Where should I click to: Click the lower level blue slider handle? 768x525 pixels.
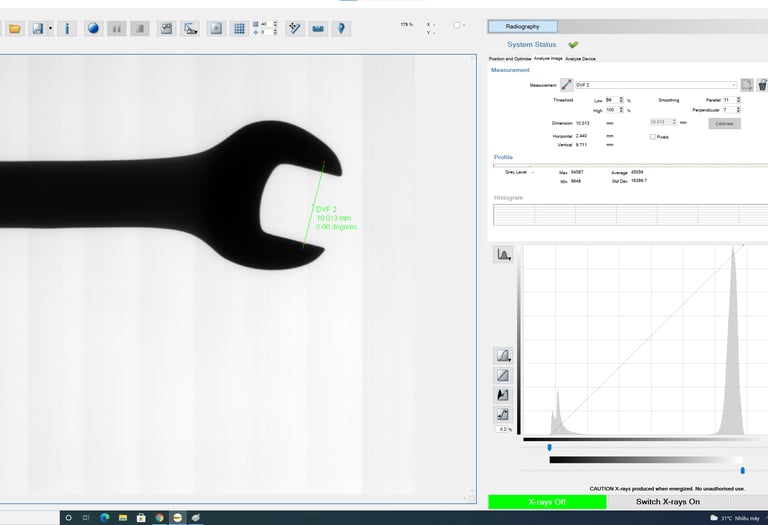point(549,447)
